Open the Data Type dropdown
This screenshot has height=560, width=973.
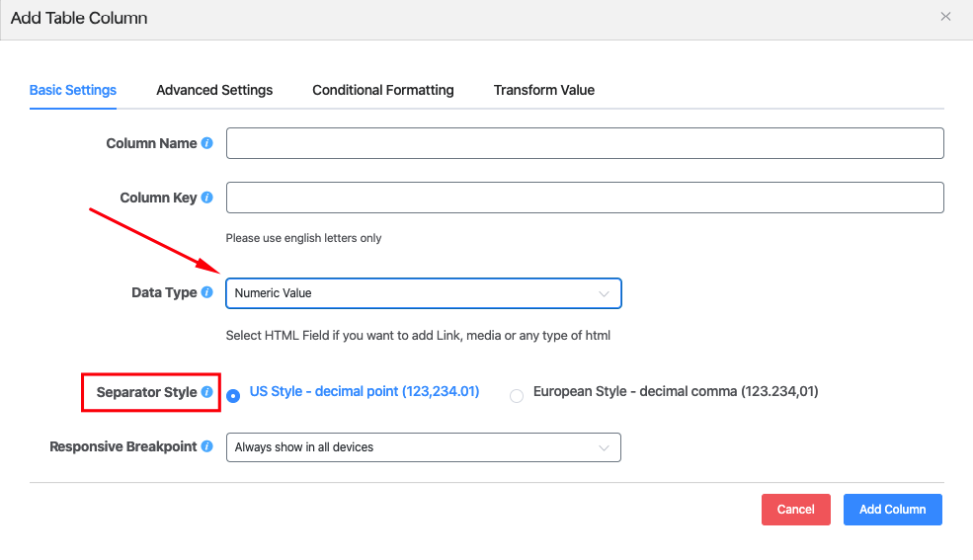423,293
